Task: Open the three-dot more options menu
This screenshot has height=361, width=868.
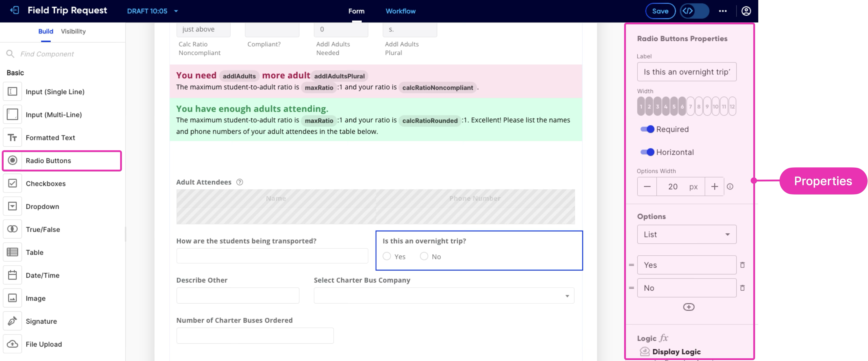Action: coord(722,11)
